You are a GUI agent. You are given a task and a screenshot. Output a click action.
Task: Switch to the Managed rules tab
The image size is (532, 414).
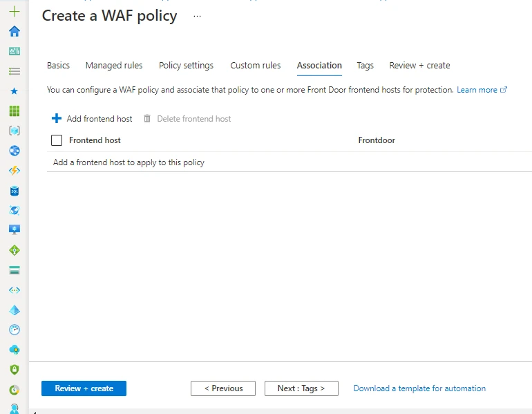coord(114,66)
